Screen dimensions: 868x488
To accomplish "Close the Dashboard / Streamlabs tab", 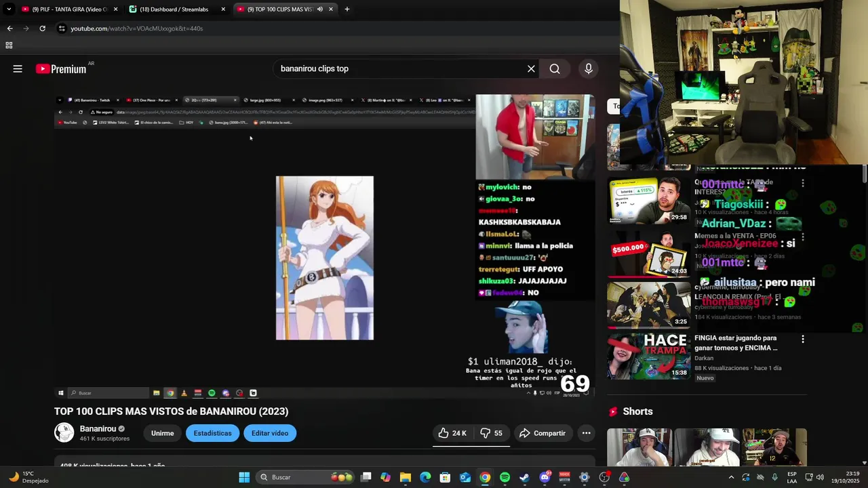I will (x=223, y=9).
